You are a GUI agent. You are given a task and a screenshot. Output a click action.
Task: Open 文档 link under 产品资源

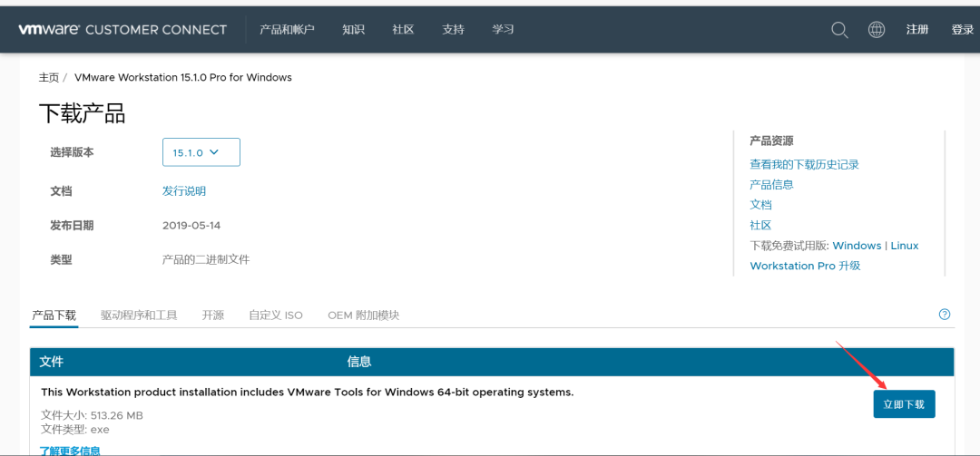[760, 204]
